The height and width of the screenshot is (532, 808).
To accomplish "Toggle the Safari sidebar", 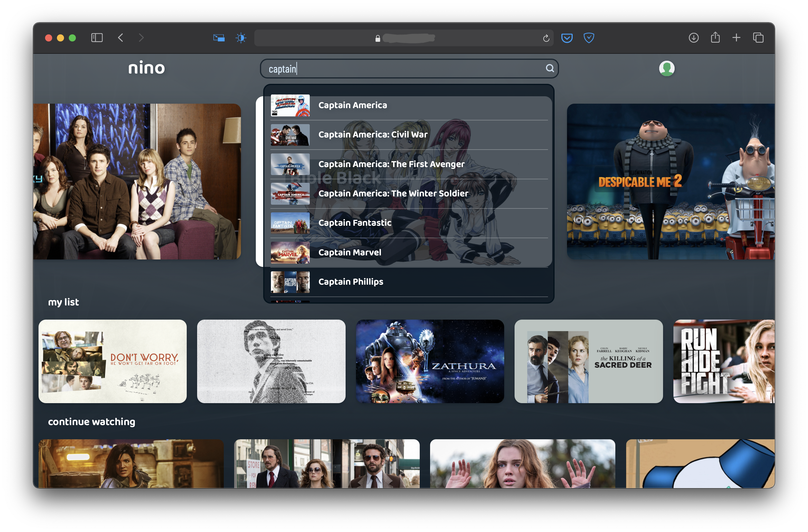I will tap(97, 38).
